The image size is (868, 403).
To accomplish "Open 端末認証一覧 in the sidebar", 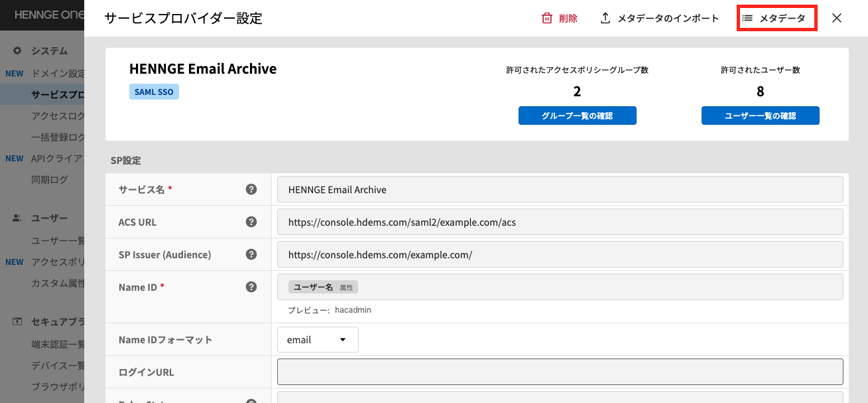I will point(58,344).
